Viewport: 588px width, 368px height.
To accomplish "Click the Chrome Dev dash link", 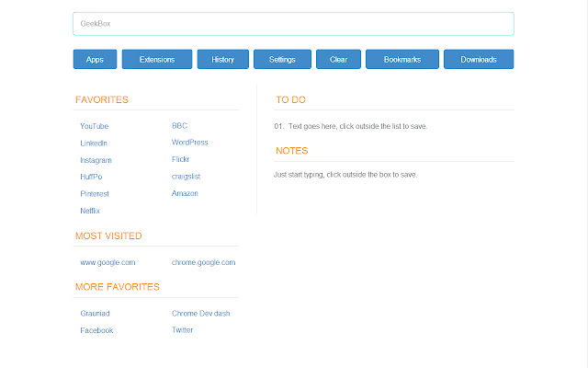I will 201,313.
